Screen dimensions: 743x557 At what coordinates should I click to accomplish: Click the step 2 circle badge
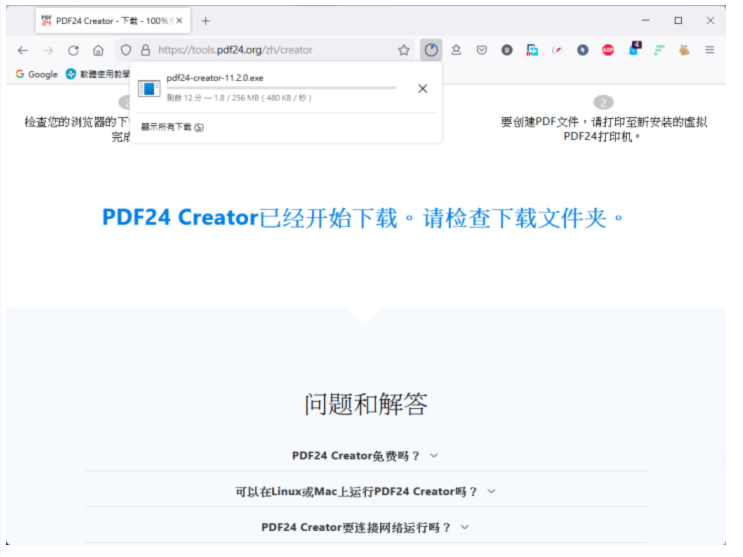[603, 102]
